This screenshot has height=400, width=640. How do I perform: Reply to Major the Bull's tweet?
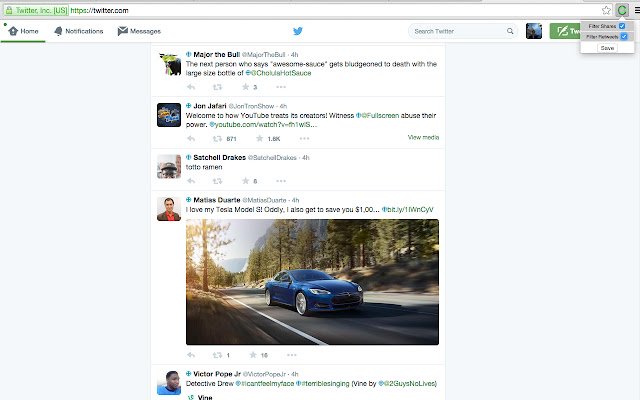click(x=191, y=87)
